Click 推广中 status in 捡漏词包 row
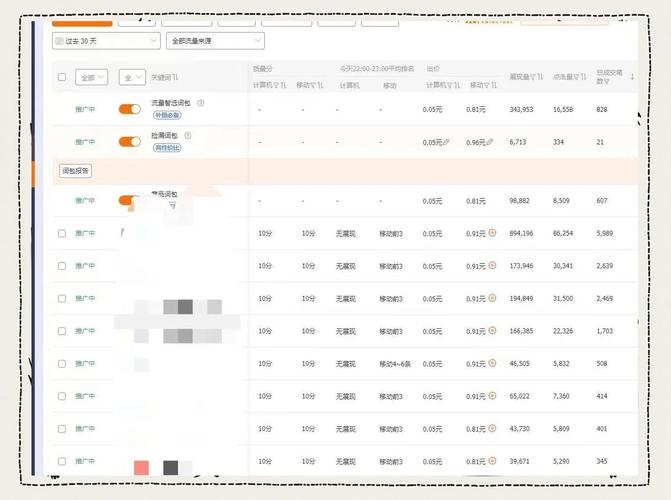This screenshot has width=671, height=500. (85, 142)
